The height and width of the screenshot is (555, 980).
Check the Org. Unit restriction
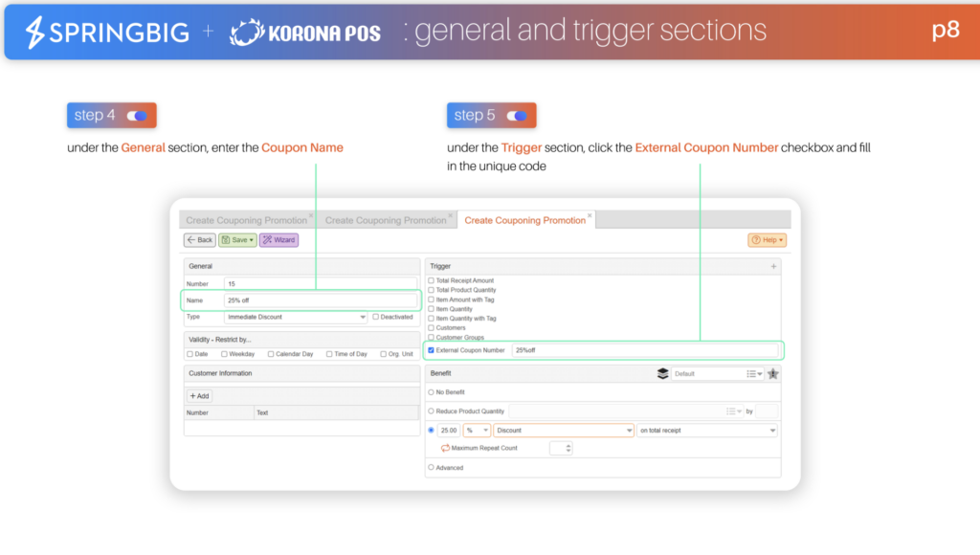click(383, 354)
